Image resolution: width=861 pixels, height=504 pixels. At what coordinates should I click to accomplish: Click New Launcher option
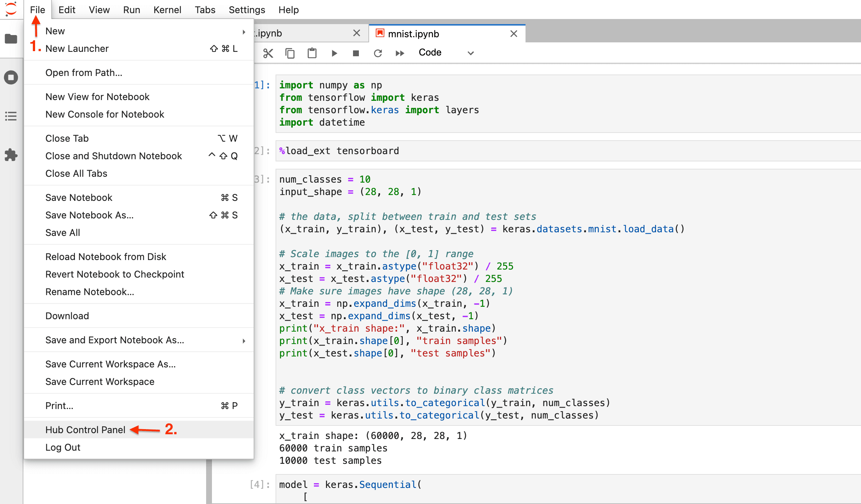[x=76, y=48]
